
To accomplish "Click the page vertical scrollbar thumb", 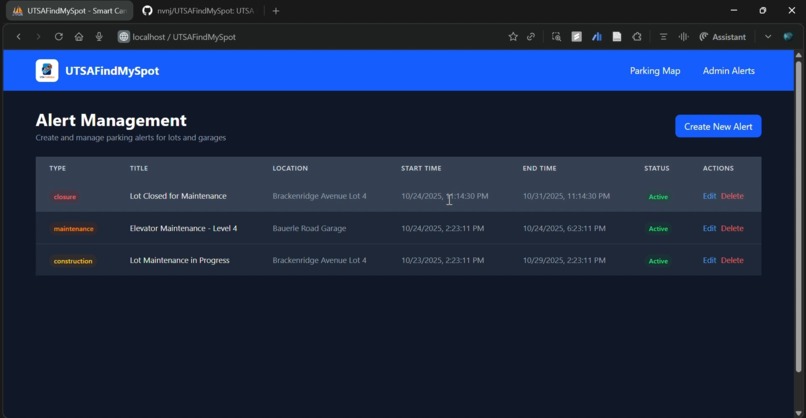I will [798, 216].
